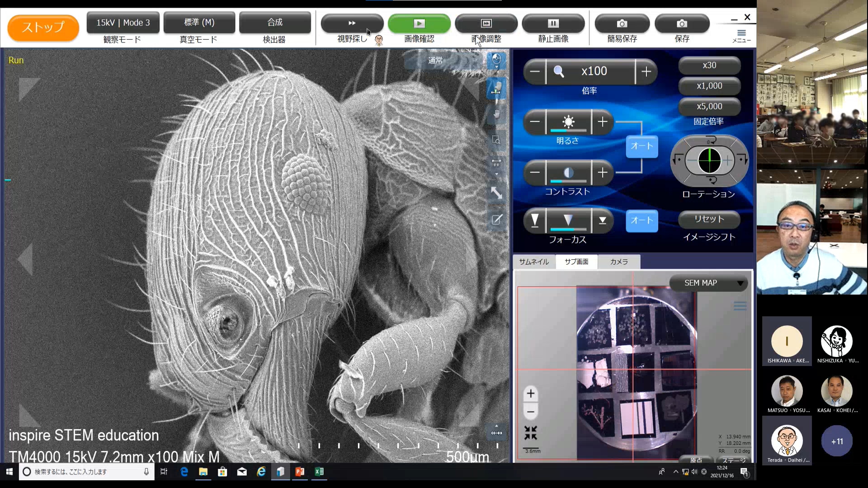The image size is (868, 488).
Task: Open the scan mode disc icon dropdown
Action: [x=496, y=61]
